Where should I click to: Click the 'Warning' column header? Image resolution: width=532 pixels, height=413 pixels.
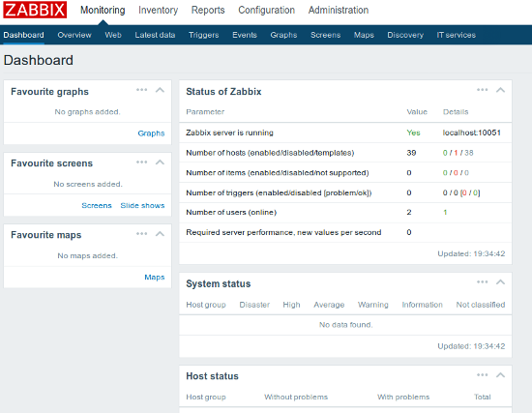pyautogui.click(x=372, y=305)
